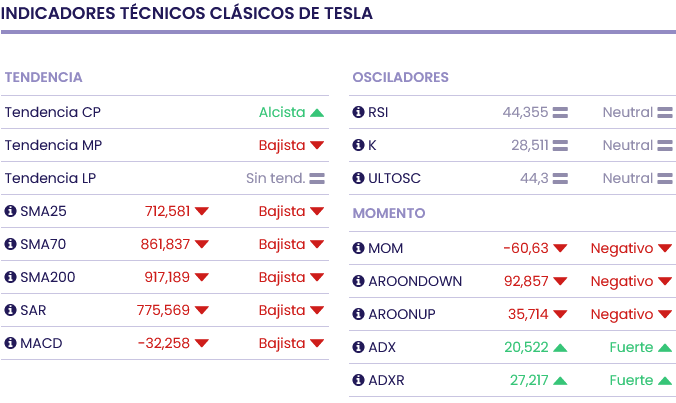Select the TENDENCIA section heading
The height and width of the screenshot is (403, 676).
pyautogui.click(x=43, y=77)
